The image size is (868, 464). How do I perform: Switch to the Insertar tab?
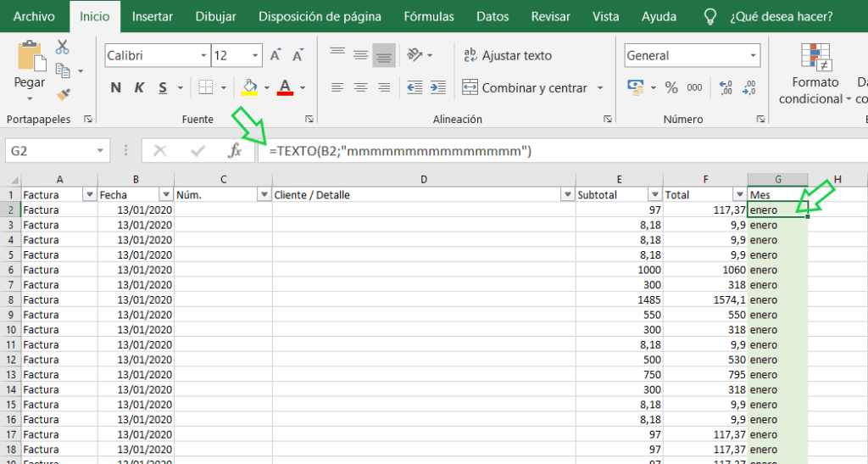click(153, 17)
